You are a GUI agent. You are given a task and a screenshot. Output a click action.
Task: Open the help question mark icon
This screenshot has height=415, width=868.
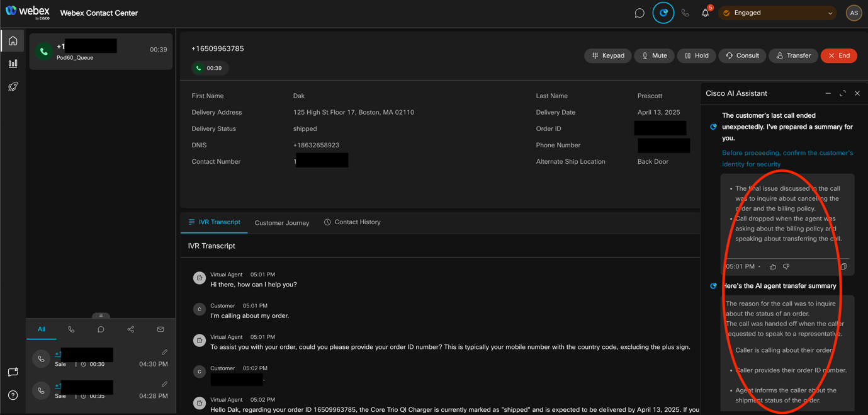click(13, 395)
